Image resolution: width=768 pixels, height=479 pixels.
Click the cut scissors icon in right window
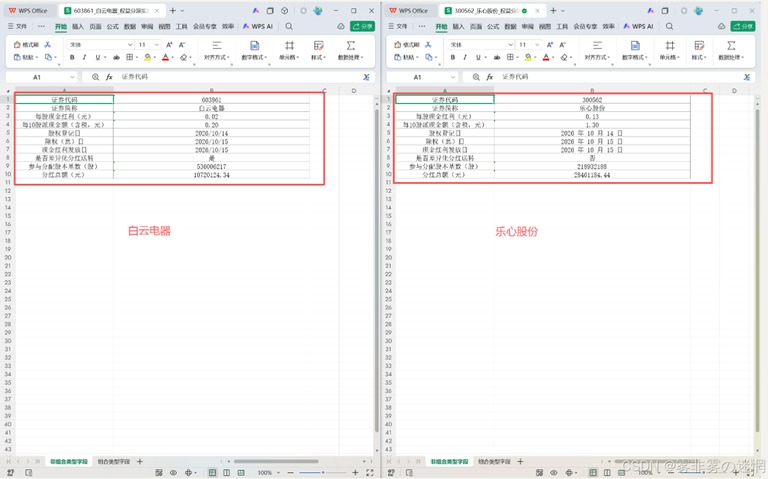(x=428, y=45)
